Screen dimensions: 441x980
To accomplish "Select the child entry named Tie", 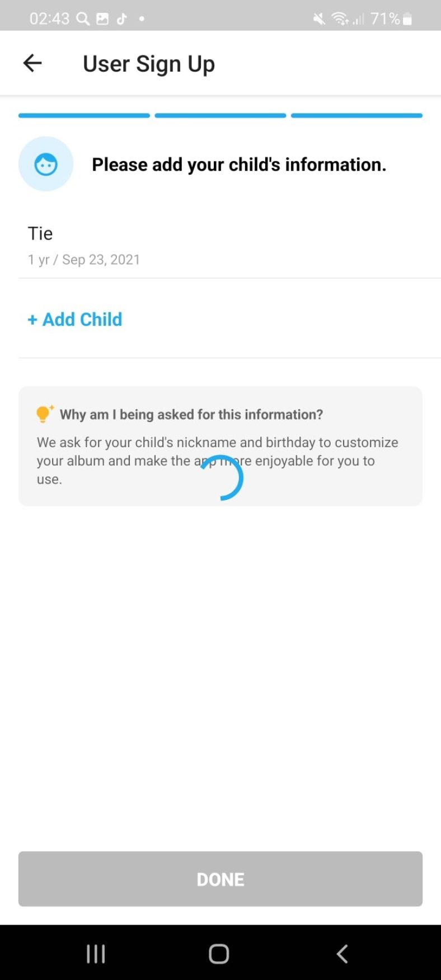I will [40, 233].
